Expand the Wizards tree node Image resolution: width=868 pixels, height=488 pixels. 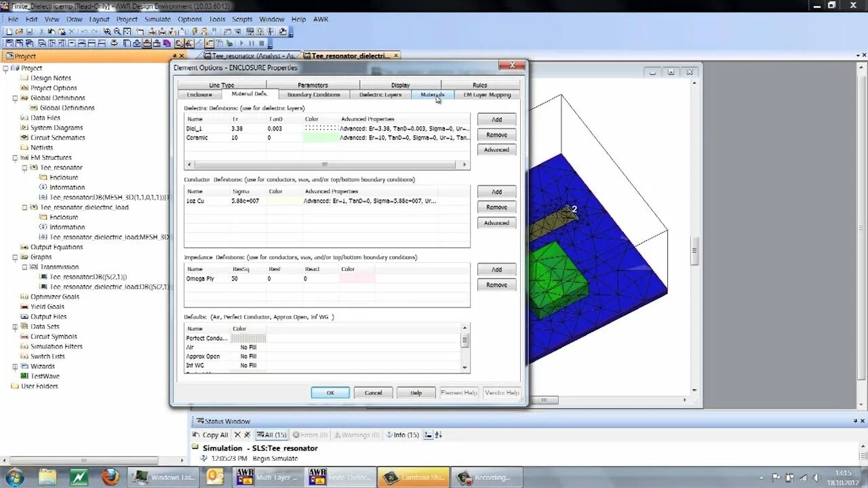[x=16, y=366]
